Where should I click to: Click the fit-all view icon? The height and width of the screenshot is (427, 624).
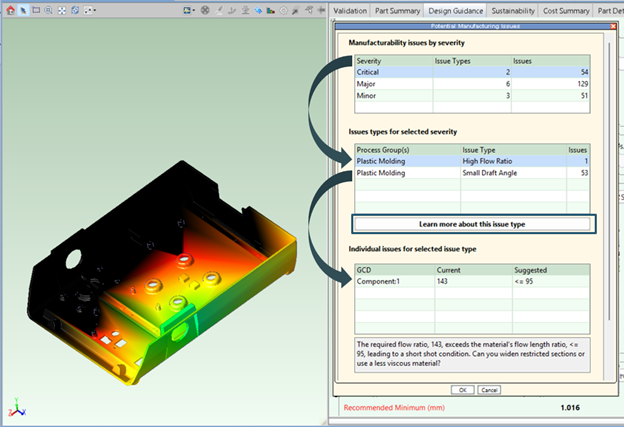pos(62,10)
